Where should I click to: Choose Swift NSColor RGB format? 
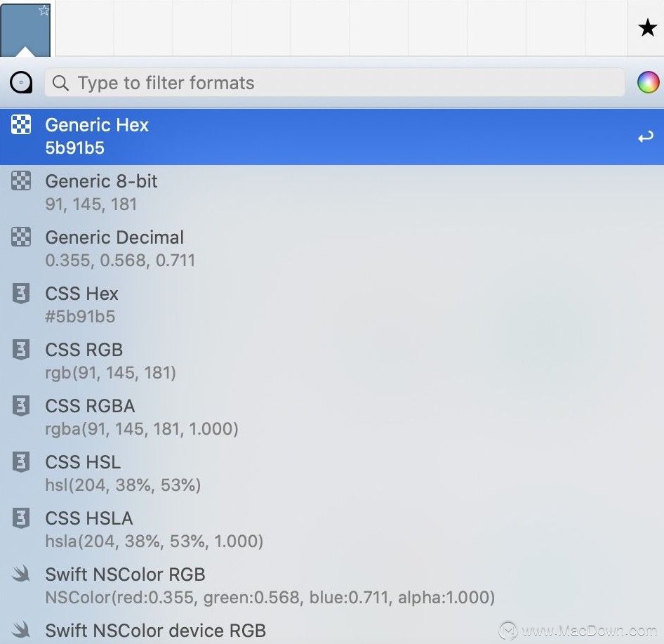coord(332,586)
